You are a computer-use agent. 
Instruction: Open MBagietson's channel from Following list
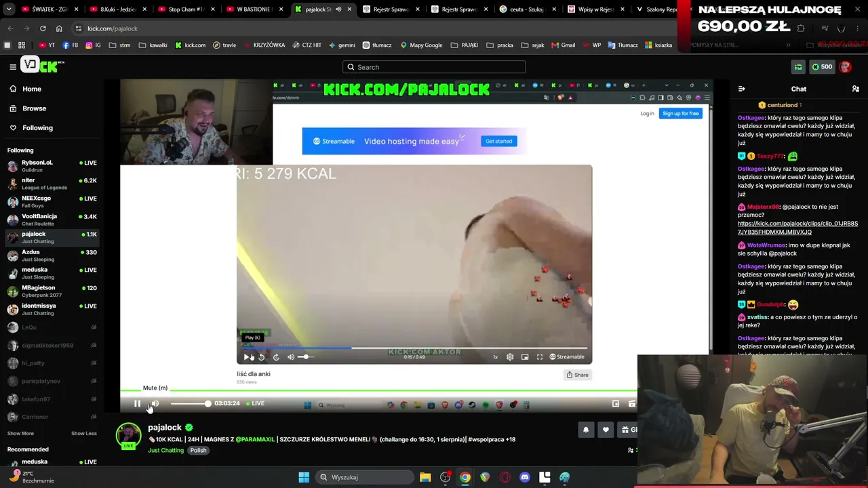pyautogui.click(x=52, y=291)
